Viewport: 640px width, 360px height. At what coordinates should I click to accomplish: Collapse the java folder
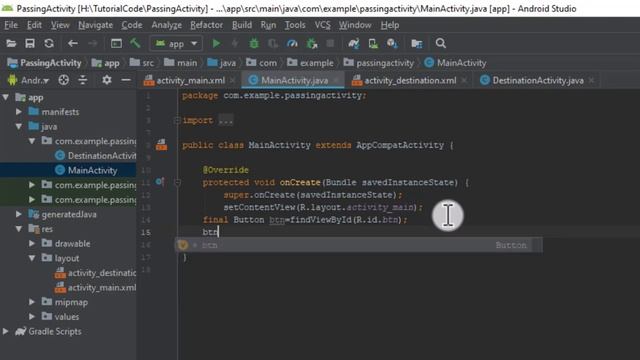19,127
